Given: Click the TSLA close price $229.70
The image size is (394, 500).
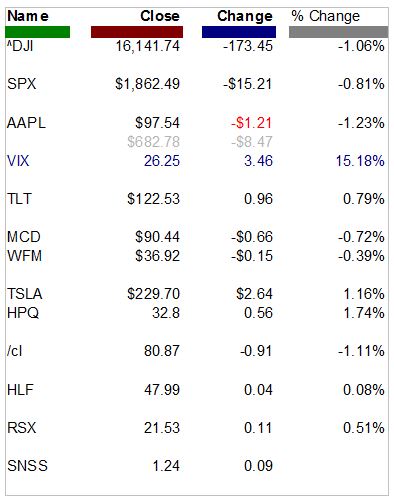Looking at the screenshot, I should pos(153,294).
